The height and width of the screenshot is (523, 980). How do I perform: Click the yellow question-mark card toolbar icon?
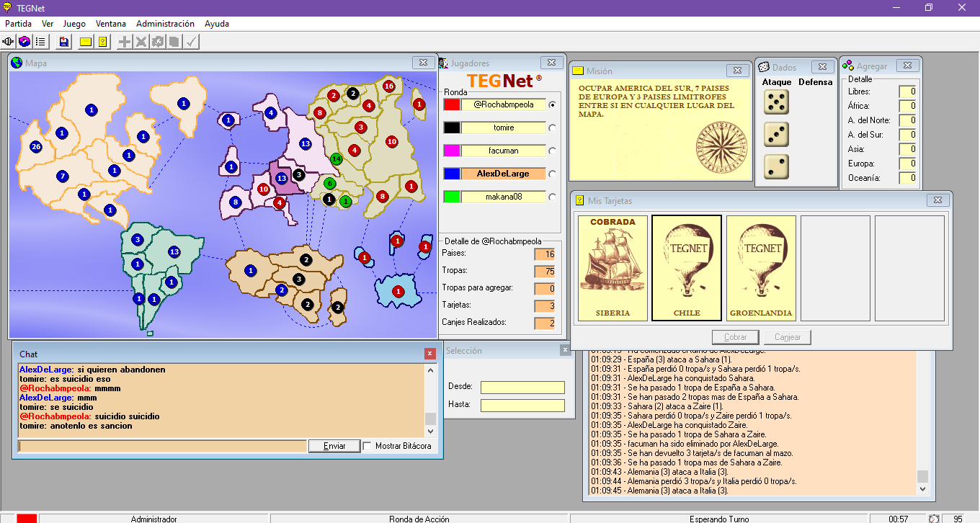pyautogui.click(x=102, y=42)
